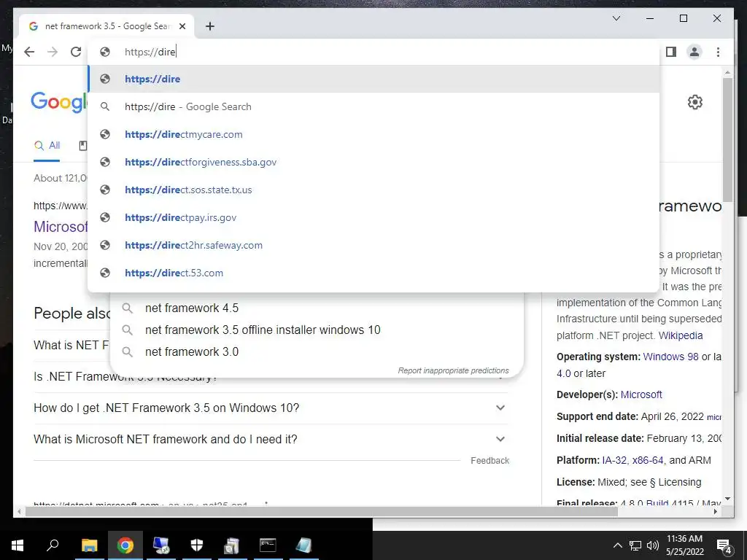Open Chrome three-dot menu

click(718, 52)
